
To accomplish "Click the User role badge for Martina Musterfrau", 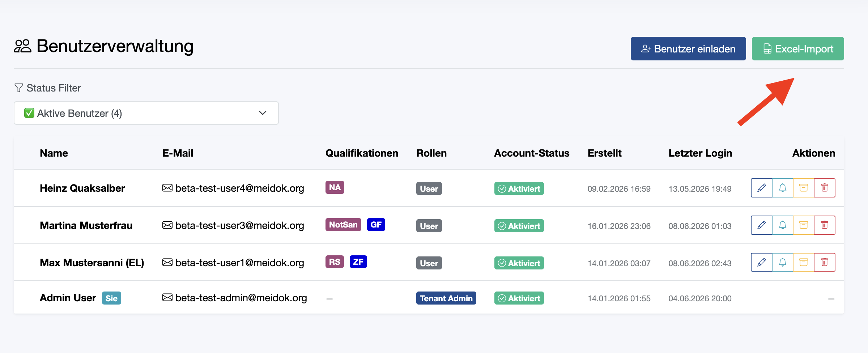I will click(x=429, y=226).
